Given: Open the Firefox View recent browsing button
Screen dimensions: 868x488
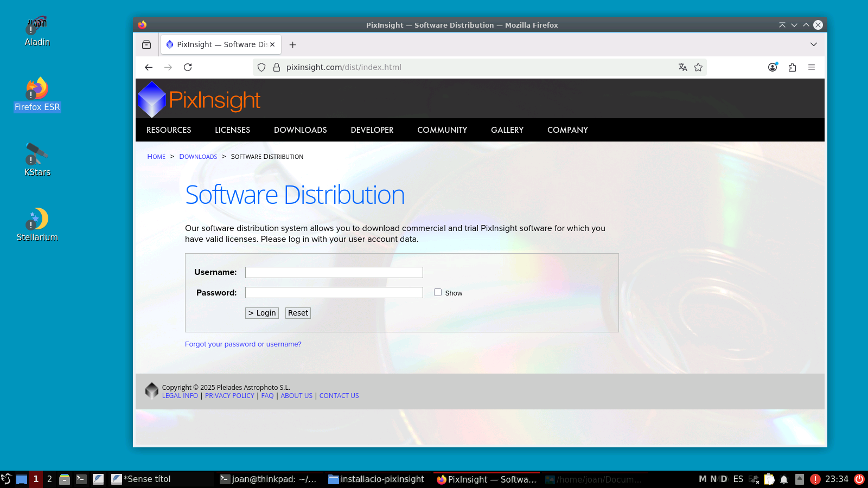Looking at the screenshot, I should coord(146,44).
